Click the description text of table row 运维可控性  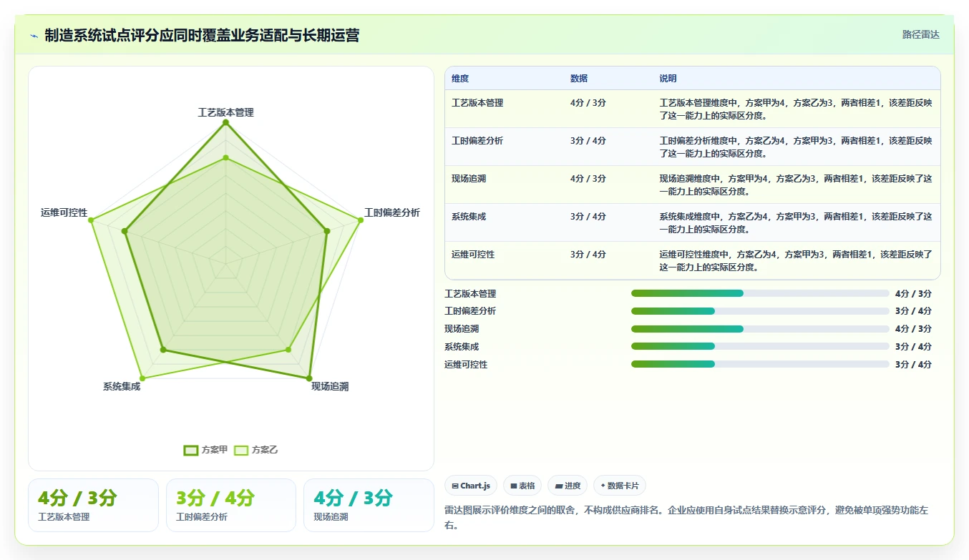796,261
